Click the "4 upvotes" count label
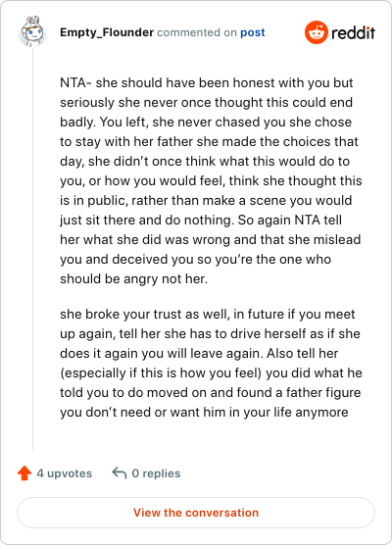 [65, 473]
